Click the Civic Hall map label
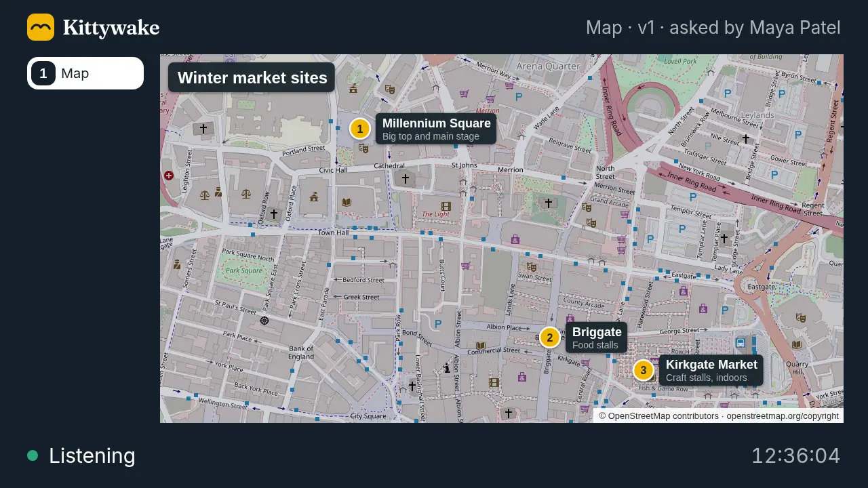 pyautogui.click(x=333, y=170)
